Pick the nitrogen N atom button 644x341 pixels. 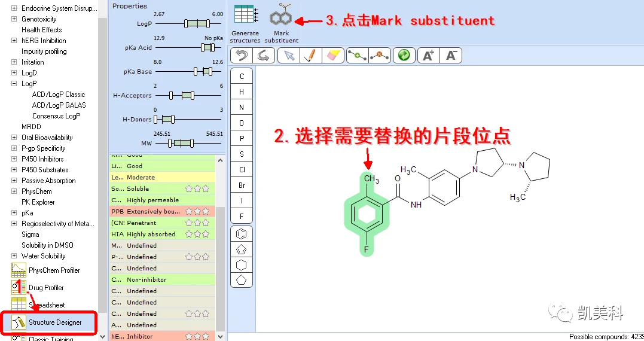242,108
